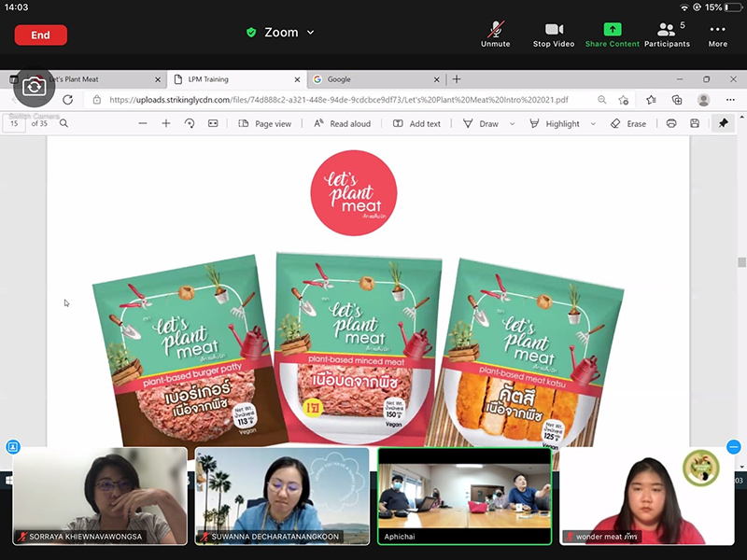The height and width of the screenshot is (560, 747).
Task: Open the Participants panel
Action: [667, 35]
